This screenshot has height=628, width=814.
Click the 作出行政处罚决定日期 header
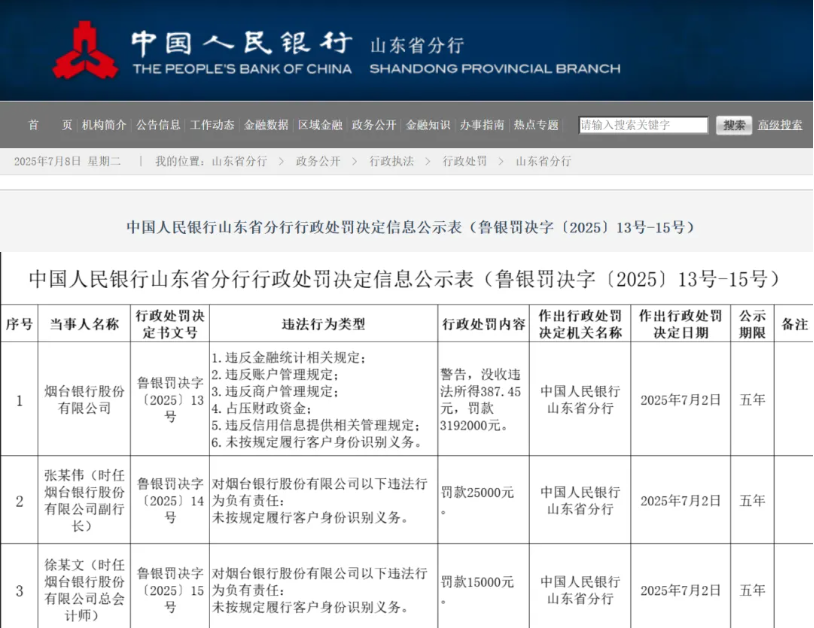click(680, 324)
